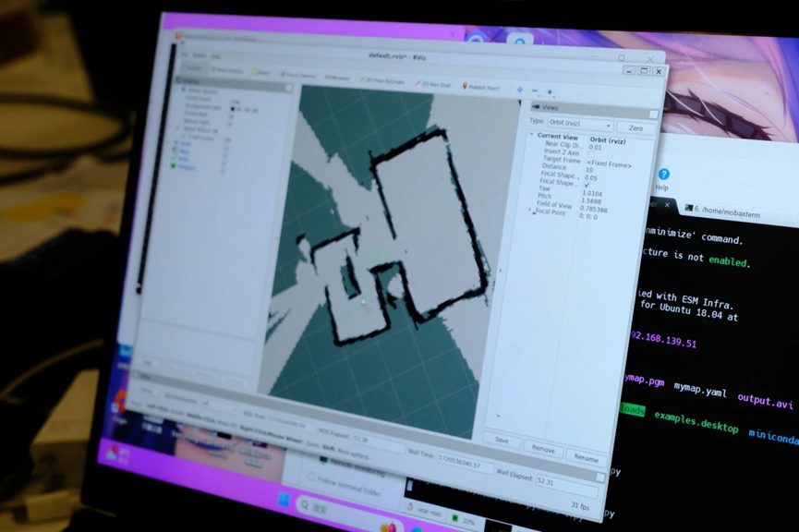
Task: Click the Target Frame value <Fixed Frame>
Action: (x=609, y=164)
